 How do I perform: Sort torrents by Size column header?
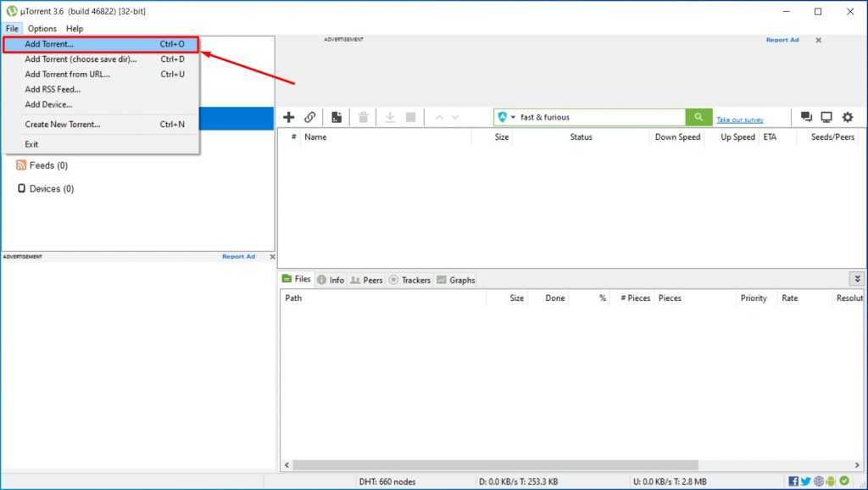(492, 136)
